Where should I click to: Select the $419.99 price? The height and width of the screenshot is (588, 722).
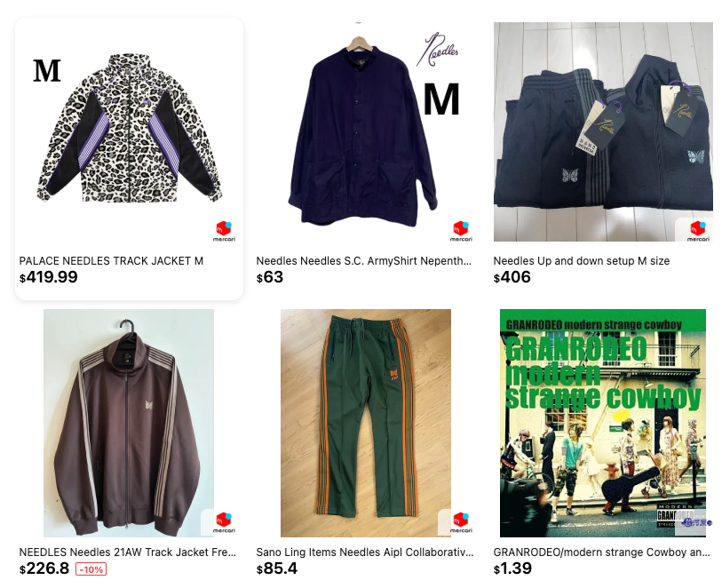tap(48, 277)
